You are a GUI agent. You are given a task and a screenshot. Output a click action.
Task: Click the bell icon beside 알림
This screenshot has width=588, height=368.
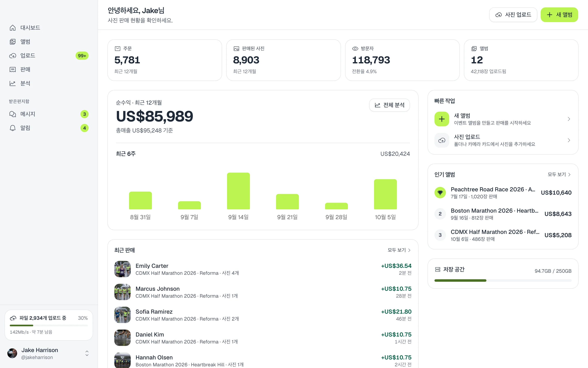[13, 128]
